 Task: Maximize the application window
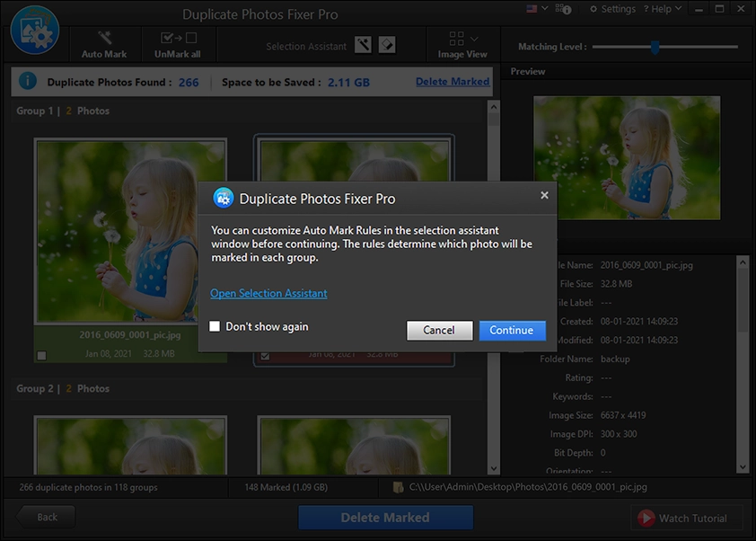pos(719,9)
